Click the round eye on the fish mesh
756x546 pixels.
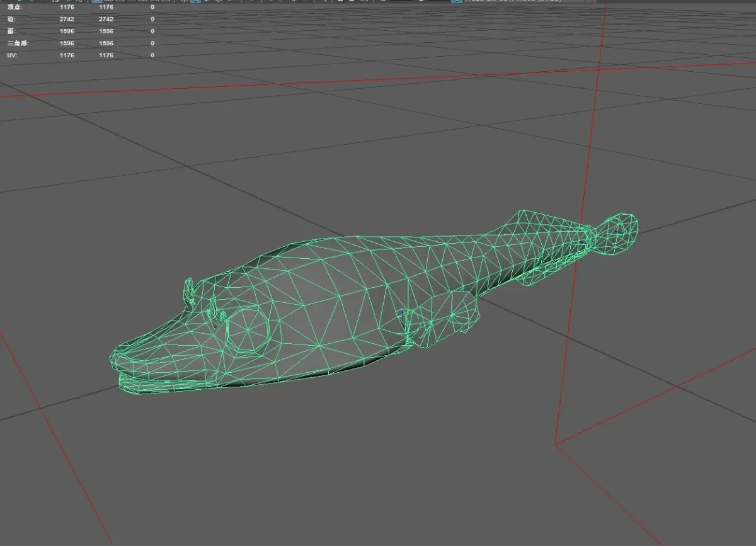point(247,329)
